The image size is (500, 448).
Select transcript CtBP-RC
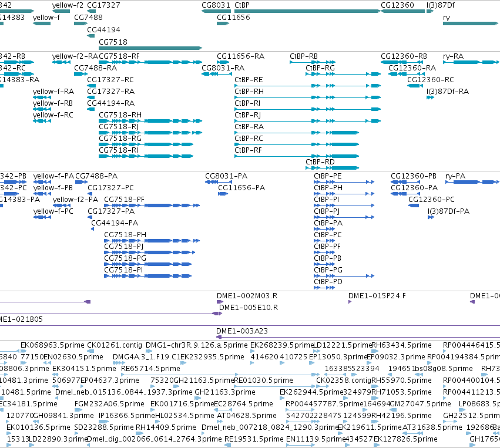(297, 144)
